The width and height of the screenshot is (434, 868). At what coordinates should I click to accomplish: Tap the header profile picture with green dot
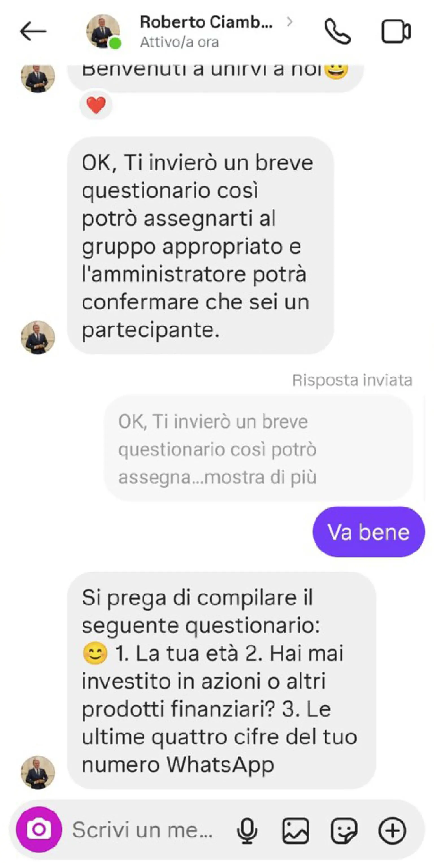(x=103, y=31)
